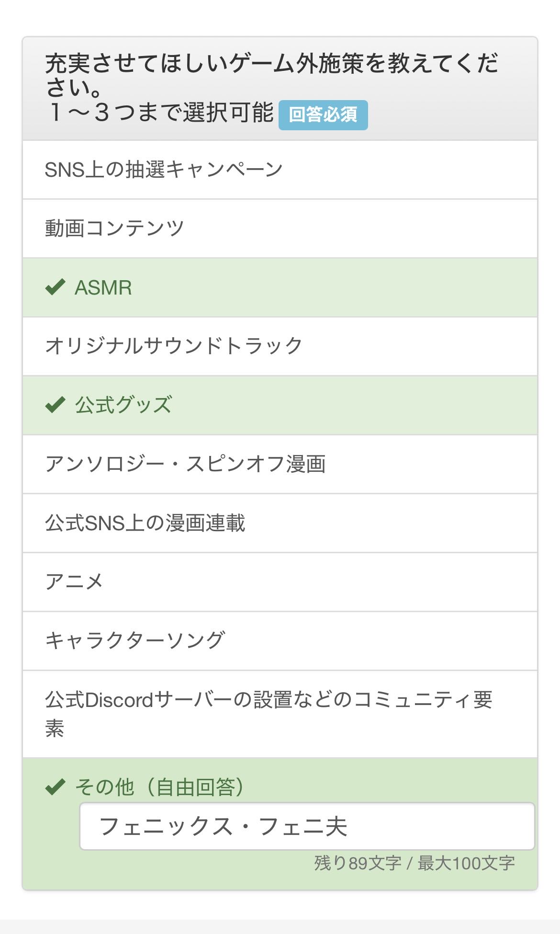
Task: Click the free-answer text field
Action: click(x=431, y=826)
